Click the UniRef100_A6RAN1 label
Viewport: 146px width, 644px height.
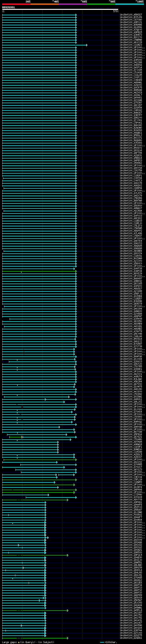pyautogui.click(x=131, y=82)
